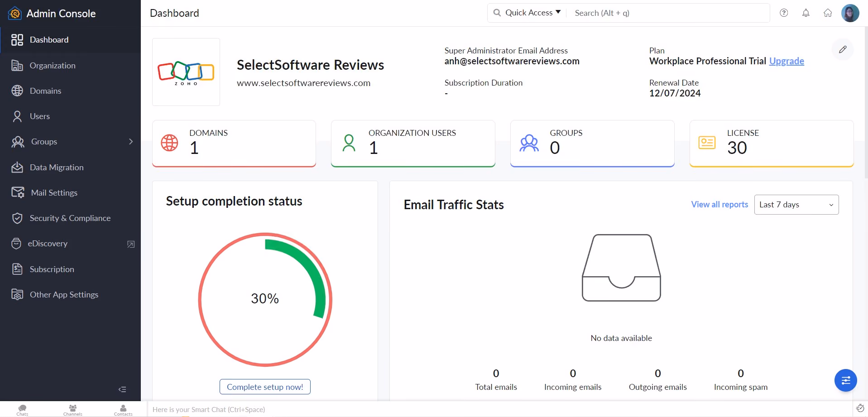The width and height of the screenshot is (868, 417).
Task: Open the DOMAINS summary card
Action: 234,144
